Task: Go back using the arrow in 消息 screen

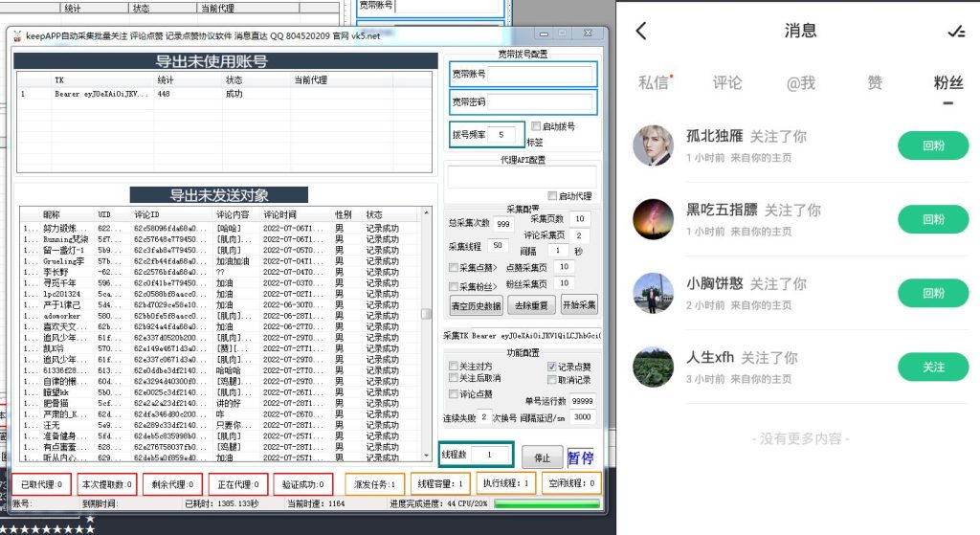Action: [x=641, y=31]
